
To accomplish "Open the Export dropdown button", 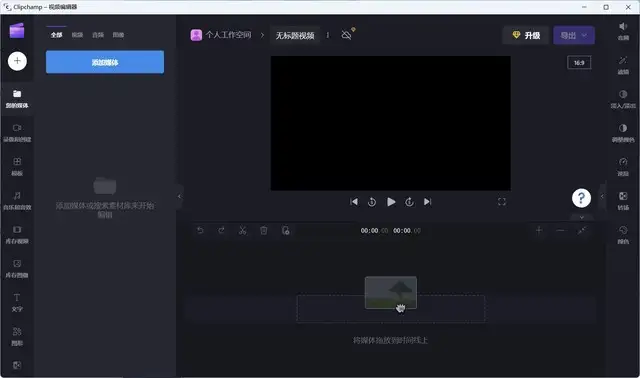I will 574,36.
